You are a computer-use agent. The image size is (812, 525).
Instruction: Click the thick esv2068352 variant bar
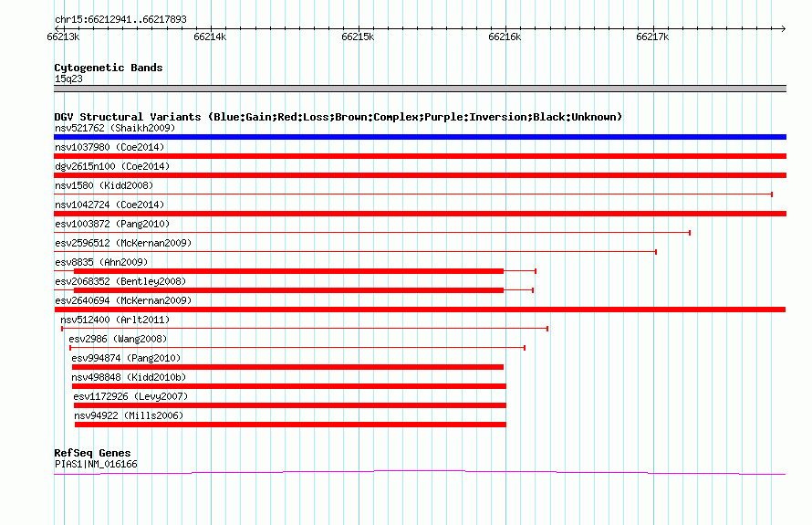[289, 290]
